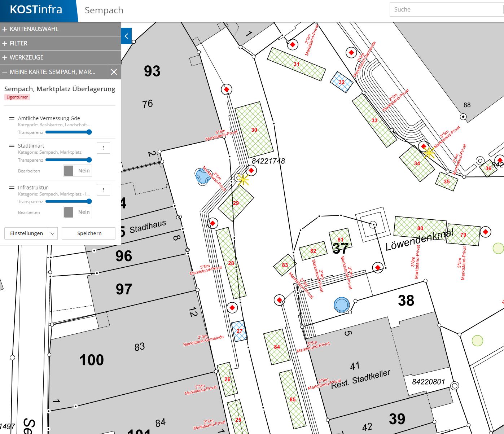Click the yellow star symbol near stand 29
Viewport: 504px width, 434px height.
[244, 180]
